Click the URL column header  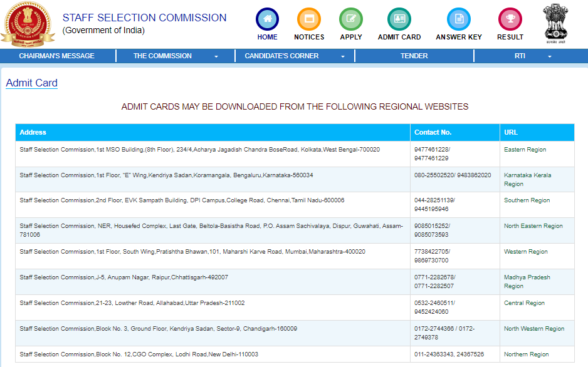point(537,132)
